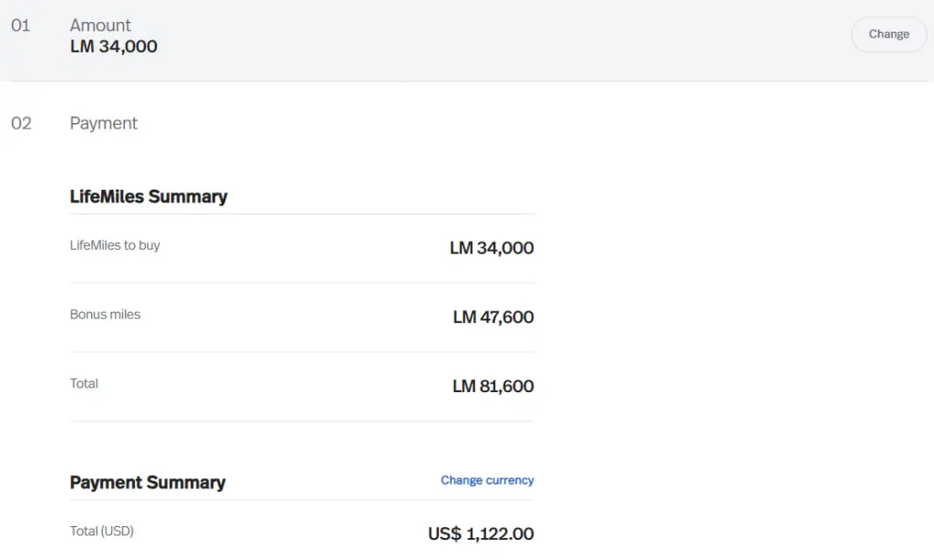Click divider line beneath LM 81,600 row
Viewport: 934px width, 560px height.
coord(302,421)
